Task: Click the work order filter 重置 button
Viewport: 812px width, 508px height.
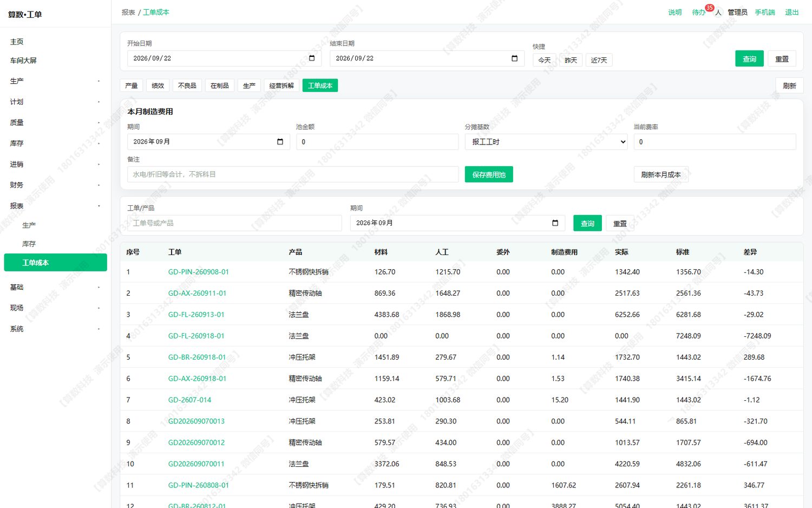Action: (x=620, y=223)
